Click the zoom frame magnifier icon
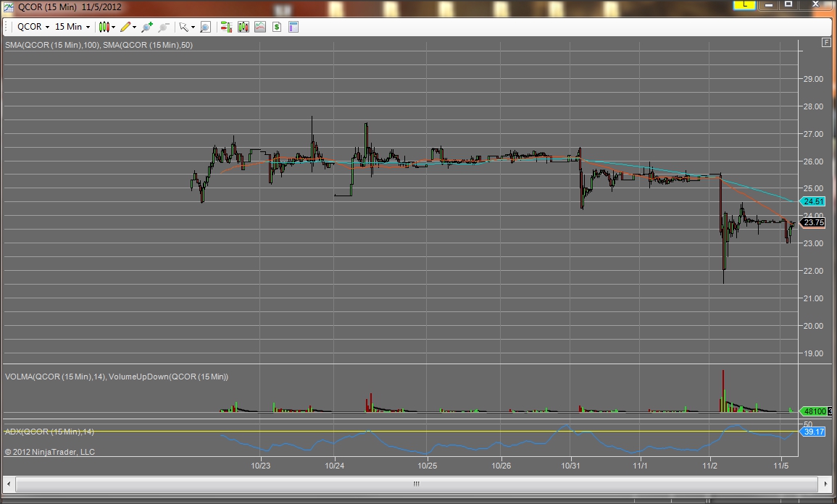 click(206, 27)
